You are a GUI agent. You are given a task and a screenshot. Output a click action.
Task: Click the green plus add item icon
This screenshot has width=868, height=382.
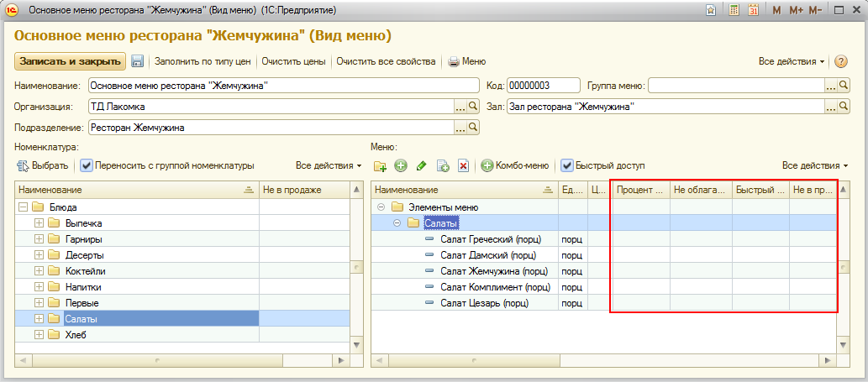pos(401,166)
